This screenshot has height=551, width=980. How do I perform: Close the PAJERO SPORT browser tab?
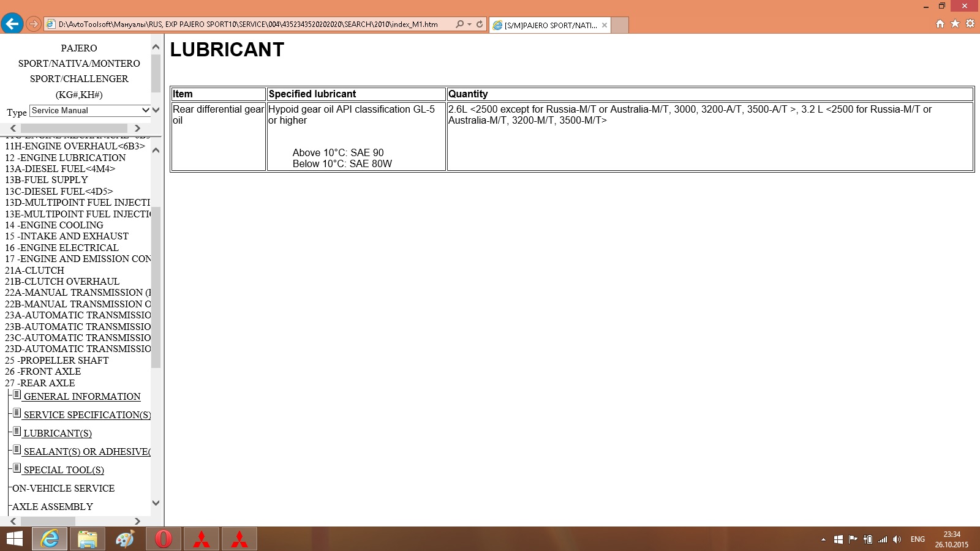tap(605, 25)
